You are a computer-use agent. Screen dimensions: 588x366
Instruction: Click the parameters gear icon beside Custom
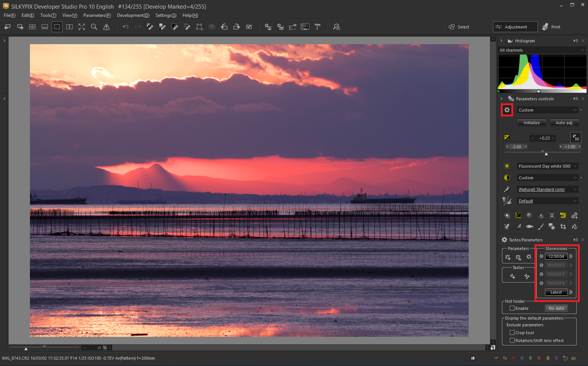(507, 110)
